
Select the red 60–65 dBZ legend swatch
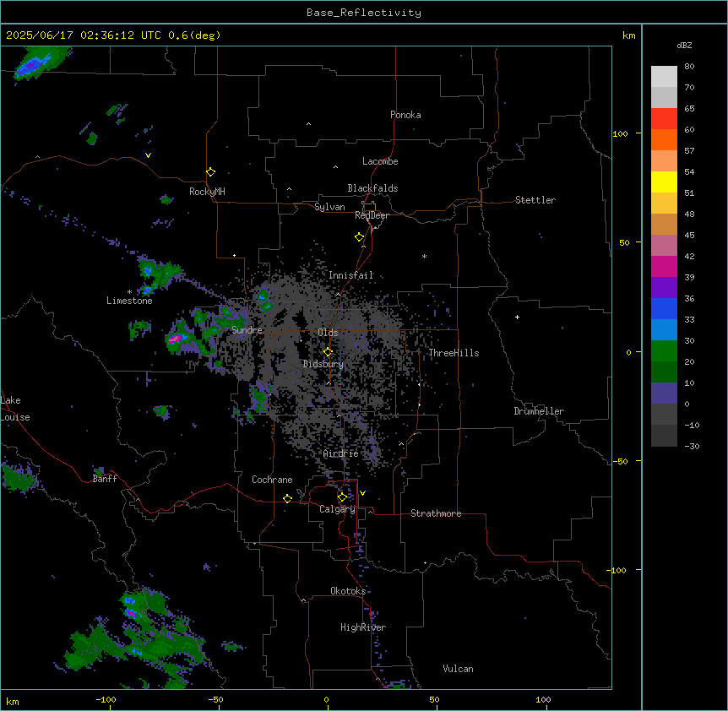664,119
